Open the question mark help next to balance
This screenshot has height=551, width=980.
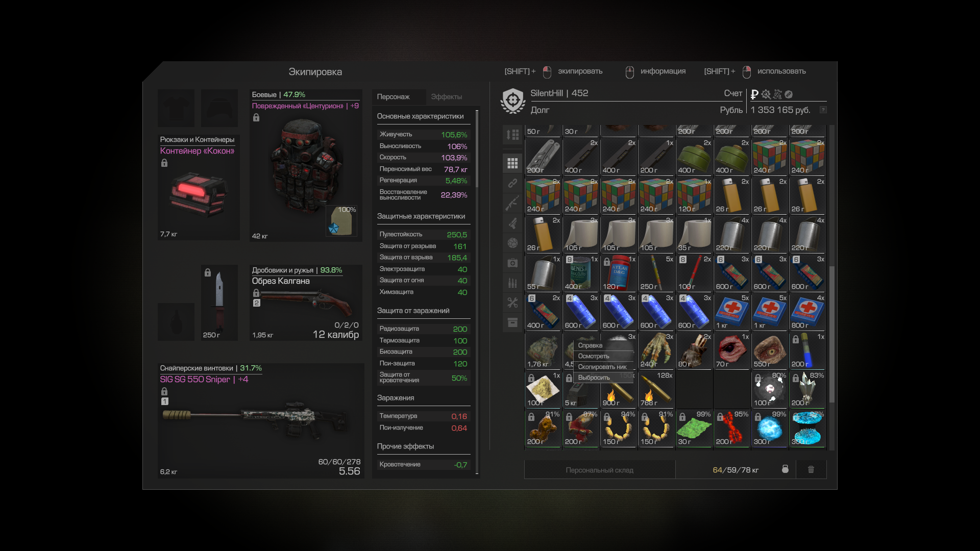[x=823, y=110]
